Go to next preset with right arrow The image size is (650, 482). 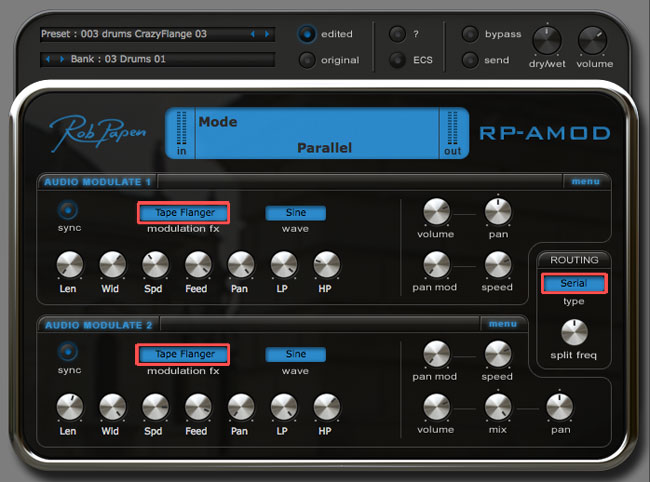pyautogui.click(x=267, y=34)
